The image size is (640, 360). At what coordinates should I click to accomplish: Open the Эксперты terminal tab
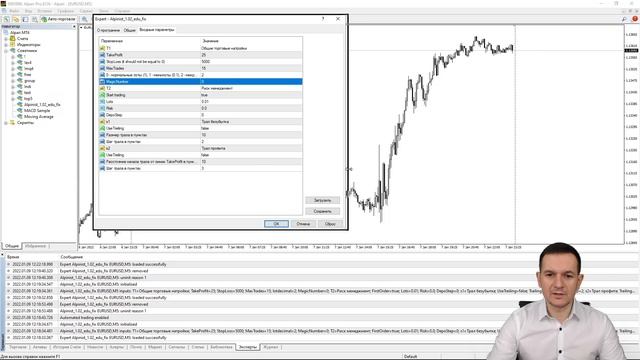coord(248,347)
